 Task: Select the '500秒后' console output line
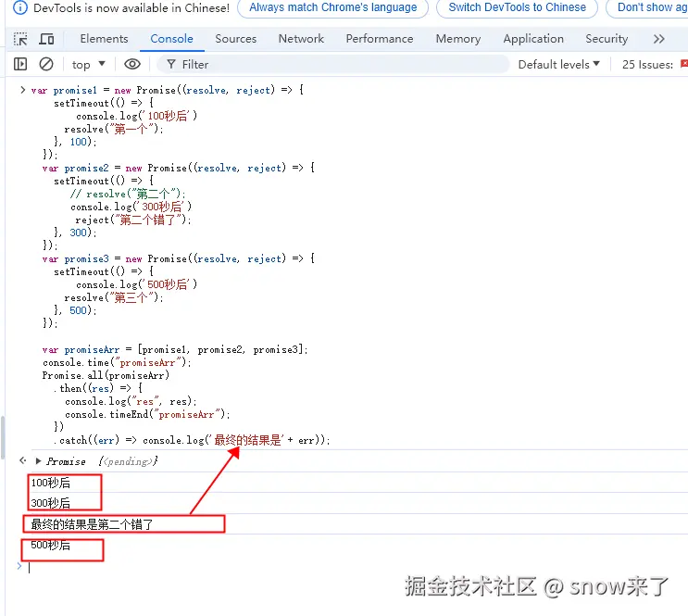coord(50,546)
